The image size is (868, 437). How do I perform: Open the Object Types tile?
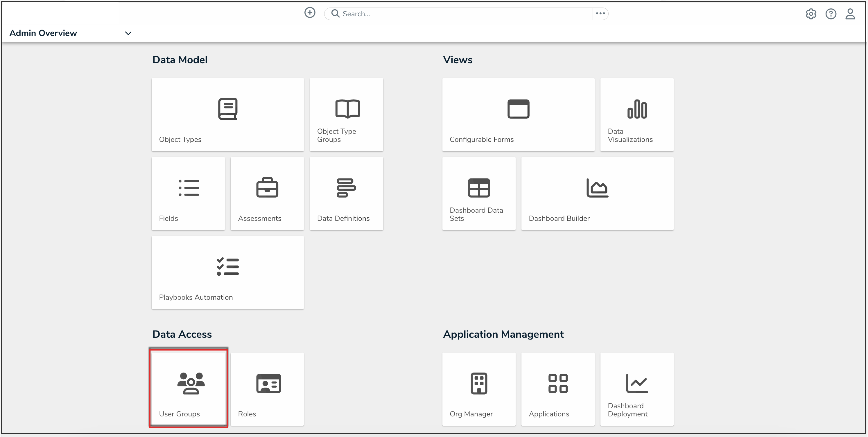pos(227,114)
